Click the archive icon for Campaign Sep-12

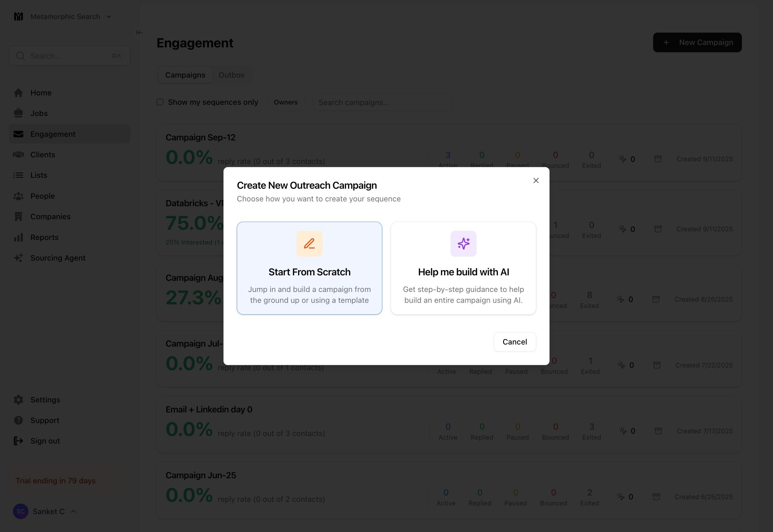click(658, 159)
